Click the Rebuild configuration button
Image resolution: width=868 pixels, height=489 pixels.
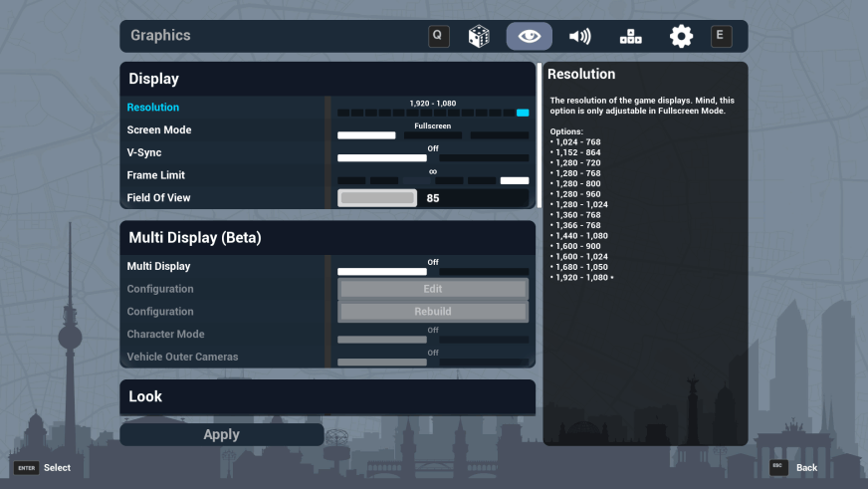pos(433,312)
